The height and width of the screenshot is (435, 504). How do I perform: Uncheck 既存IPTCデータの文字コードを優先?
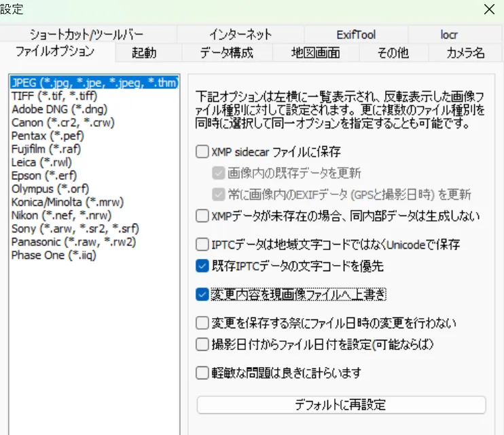click(x=202, y=266)
